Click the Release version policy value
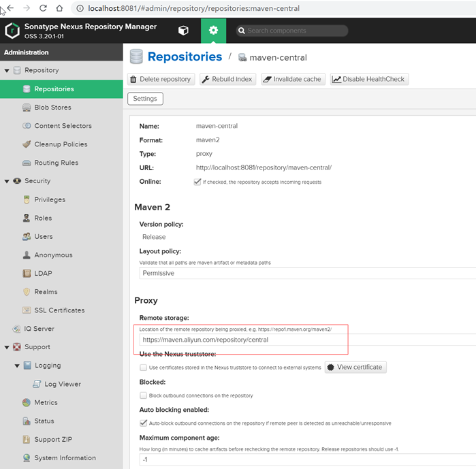 coord(154,237)
